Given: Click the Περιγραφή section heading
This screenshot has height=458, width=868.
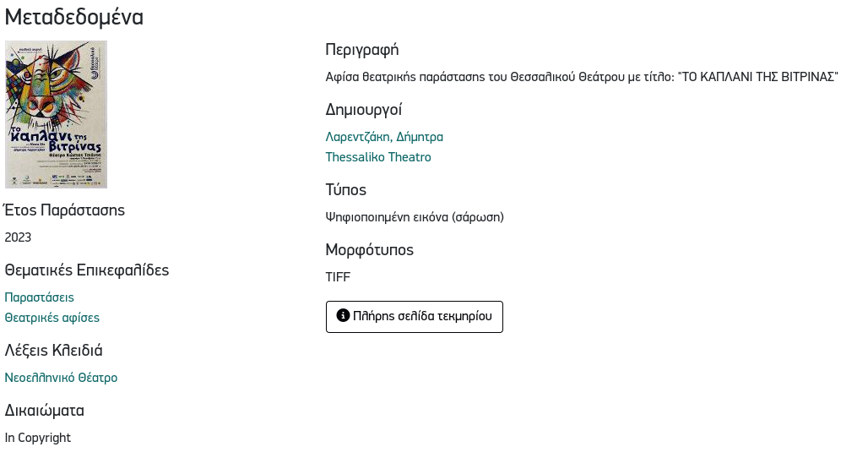Looking at the screenshot, I should (361, 50).
